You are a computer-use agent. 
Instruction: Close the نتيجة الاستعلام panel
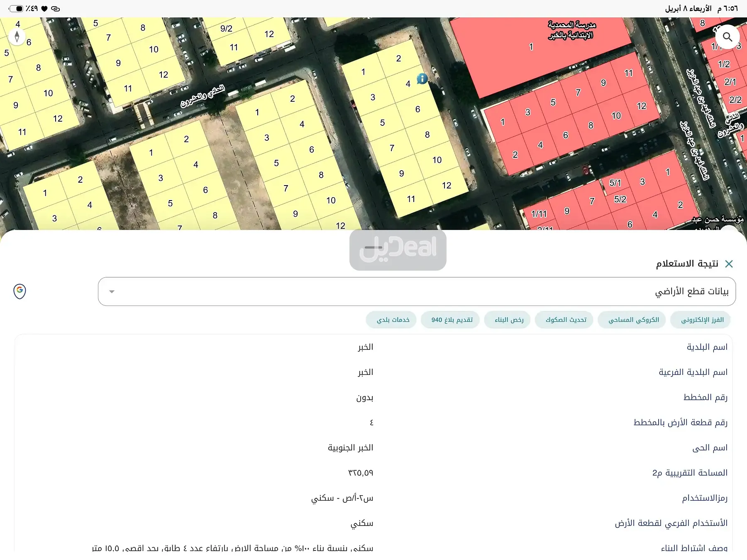pos(729,264)
